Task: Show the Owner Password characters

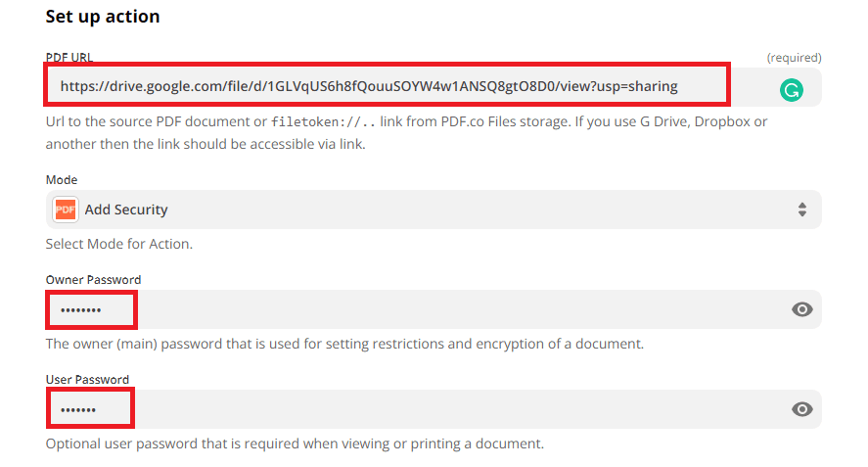Action: pyautogui.click(x=802, y=309)
